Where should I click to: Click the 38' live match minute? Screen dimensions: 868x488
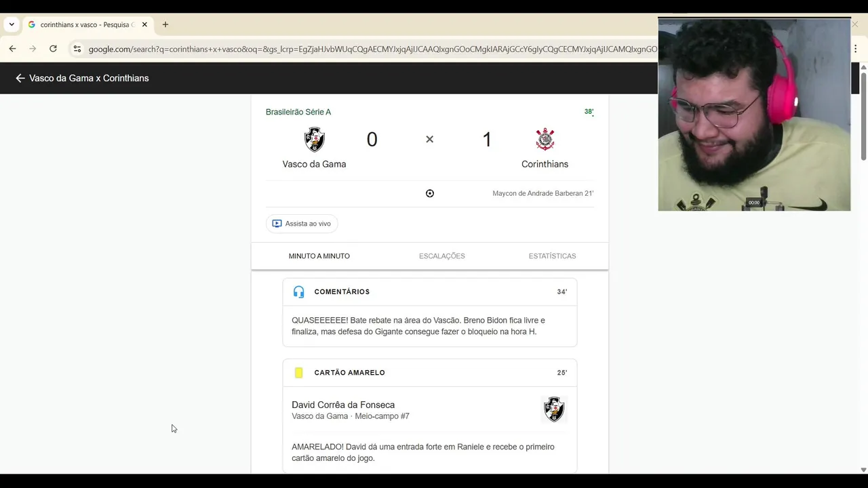(x=589, y=112)
